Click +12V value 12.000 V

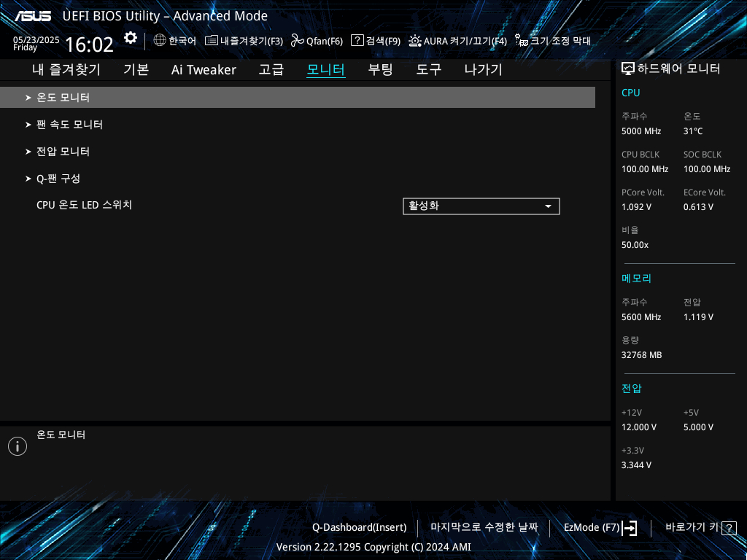(x=639, y=427)
